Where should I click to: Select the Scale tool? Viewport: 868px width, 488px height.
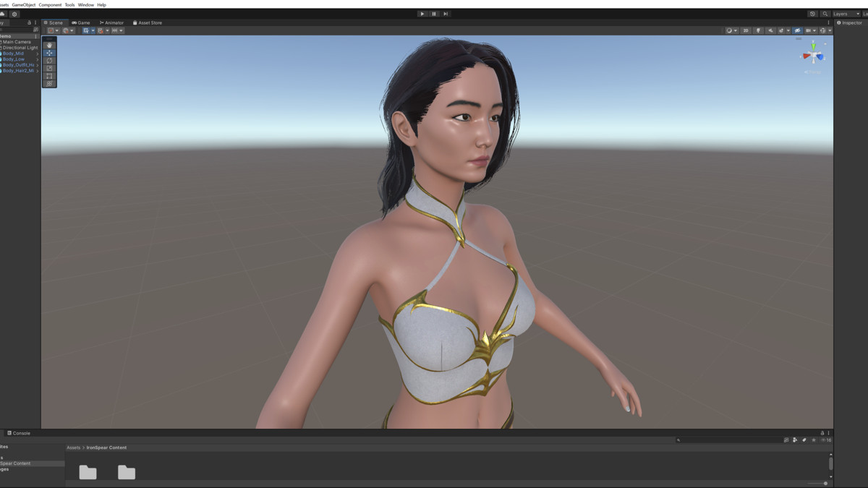pyautogui.click(x=49, y=68)
